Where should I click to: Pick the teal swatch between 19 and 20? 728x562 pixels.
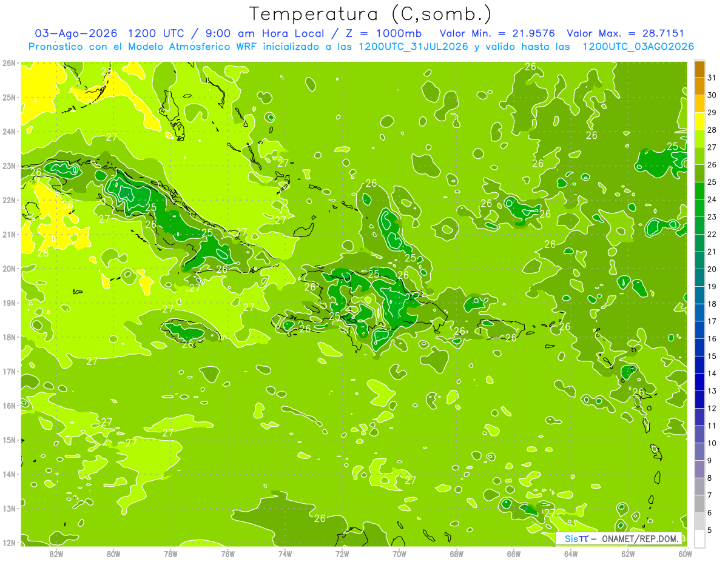(x=699, y=278)
